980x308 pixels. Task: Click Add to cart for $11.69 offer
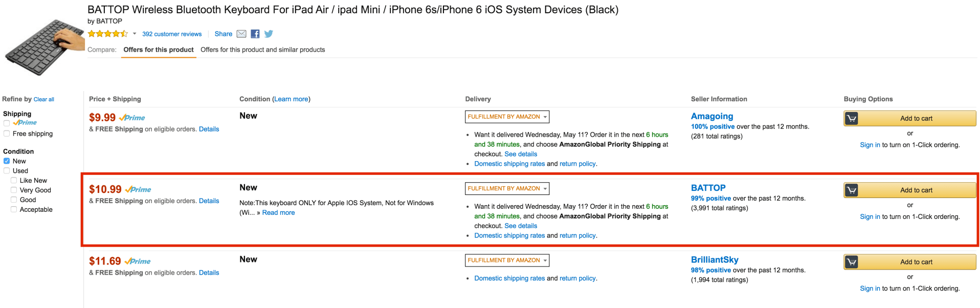coord(916,262)
